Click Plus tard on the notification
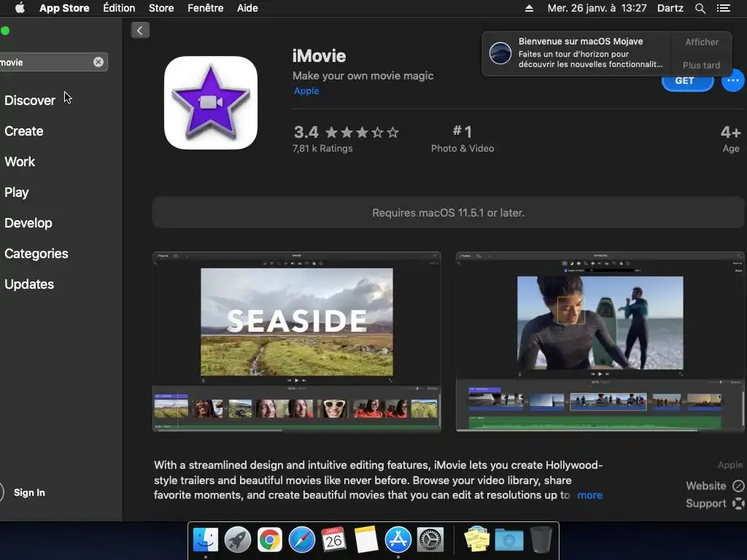 click(x=701, y=65)
